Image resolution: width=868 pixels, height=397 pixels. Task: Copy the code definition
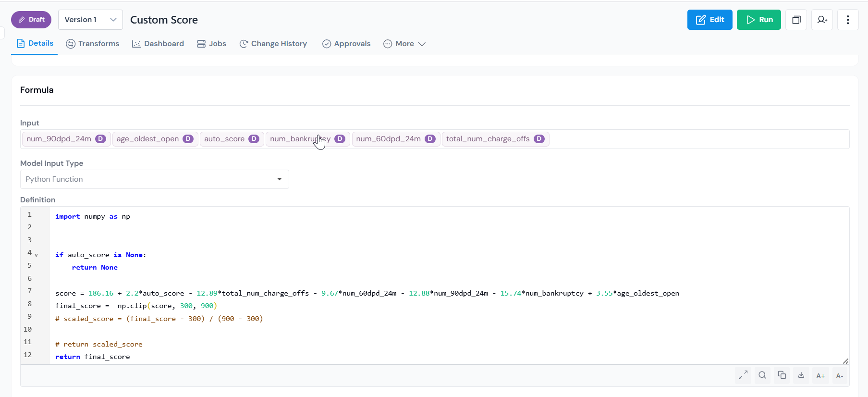point(782,375)
